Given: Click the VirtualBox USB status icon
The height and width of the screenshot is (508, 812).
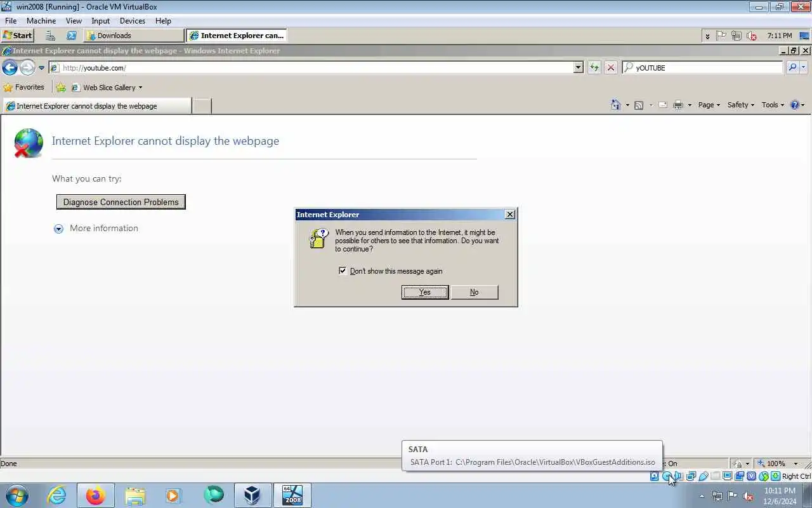Looking at the screenshot, I should 703,476.
